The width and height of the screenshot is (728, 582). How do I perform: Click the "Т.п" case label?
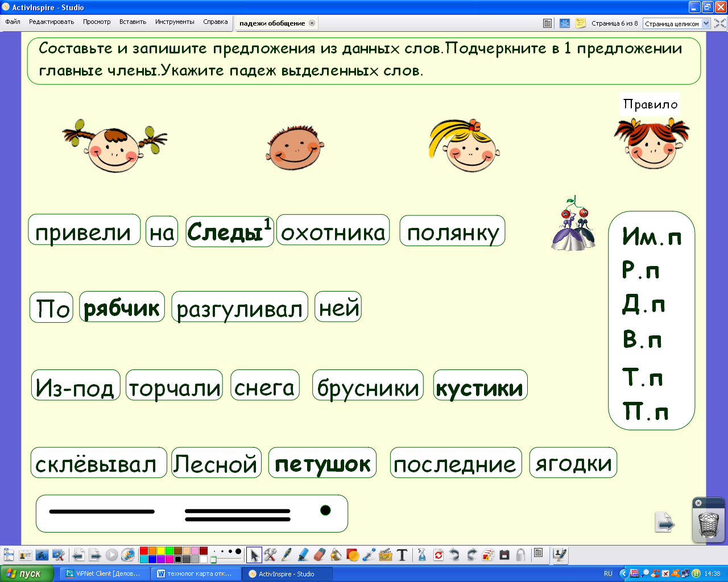[643, 377]
